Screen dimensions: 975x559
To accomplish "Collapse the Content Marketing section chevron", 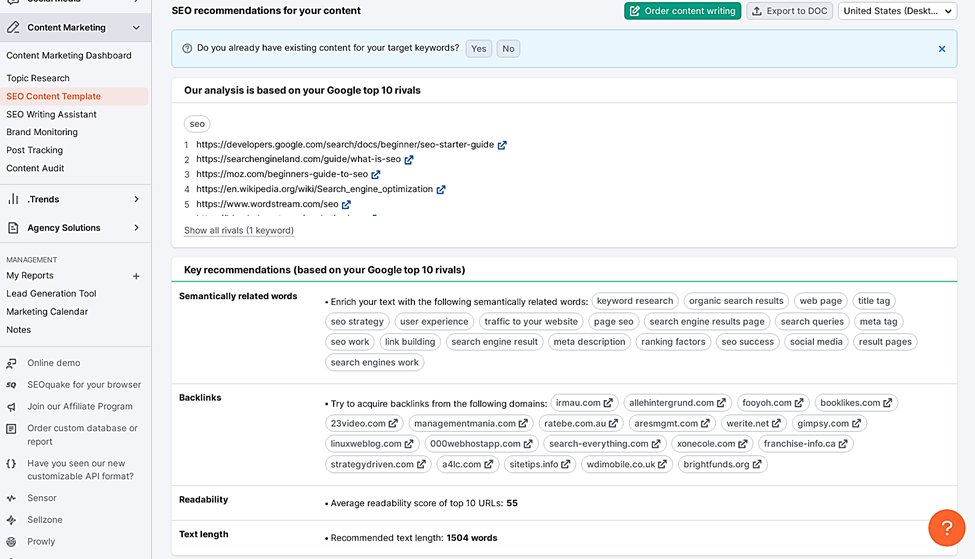I will click(x=136, y=27).
